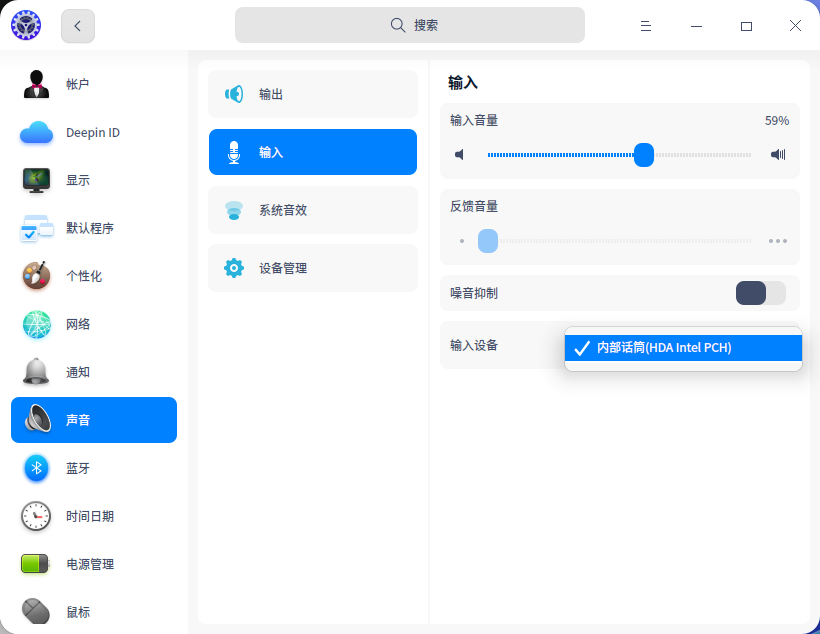
Task: Select 内部话筒(HDA Intel PCH) from dropdown
Action: tap(683, 348)
